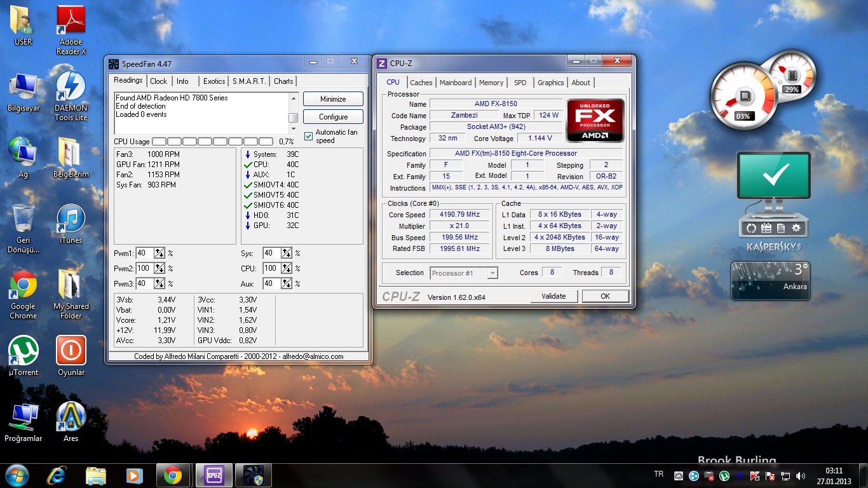868x488 pixels.
Task: Click the taskbar clock showing 03:11
Action: (x=834, y=476)
